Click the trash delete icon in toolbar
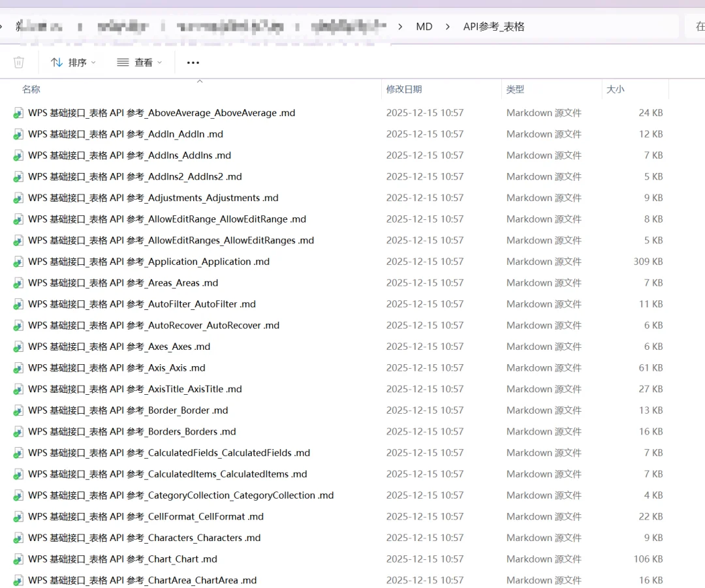Screen dimensions: 705x588 pyautogui.click(x=18, y=62)
